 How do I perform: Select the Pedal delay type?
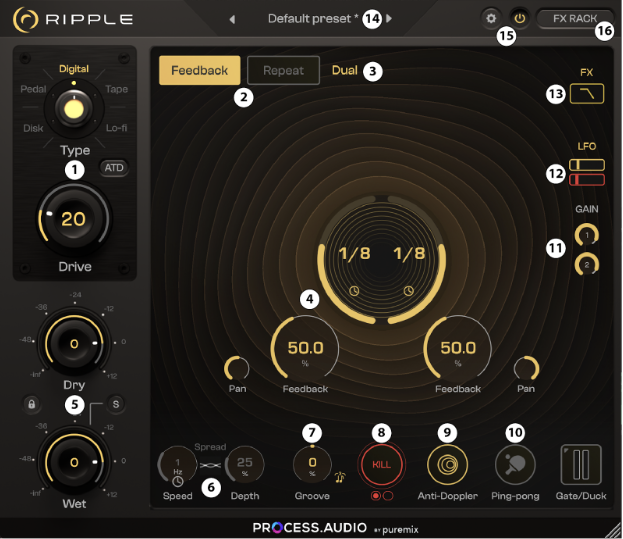33,89
